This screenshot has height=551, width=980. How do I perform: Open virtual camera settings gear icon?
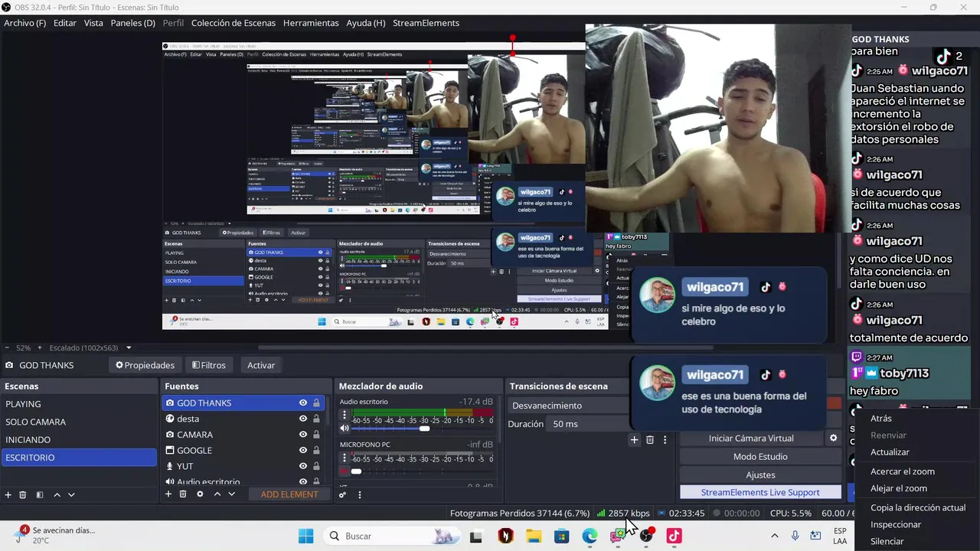[x=834, y=439]
